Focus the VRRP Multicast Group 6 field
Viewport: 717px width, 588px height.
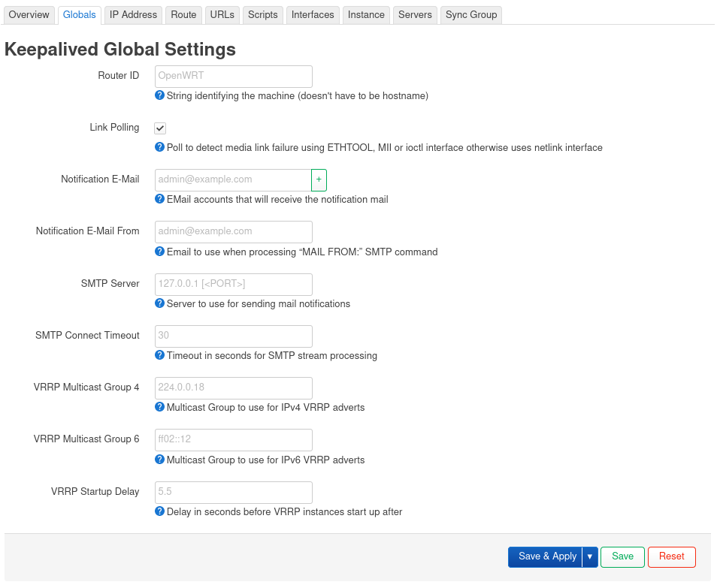pyautogui.click(x=234, y=439)
